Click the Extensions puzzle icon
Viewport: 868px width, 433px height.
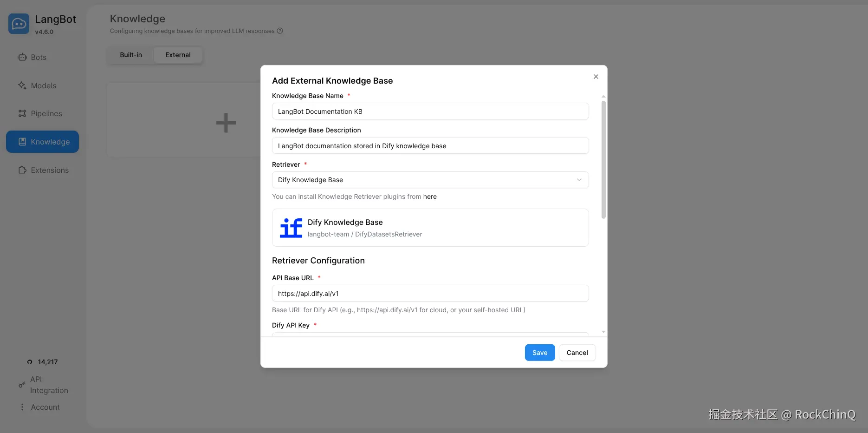(22, 170)
